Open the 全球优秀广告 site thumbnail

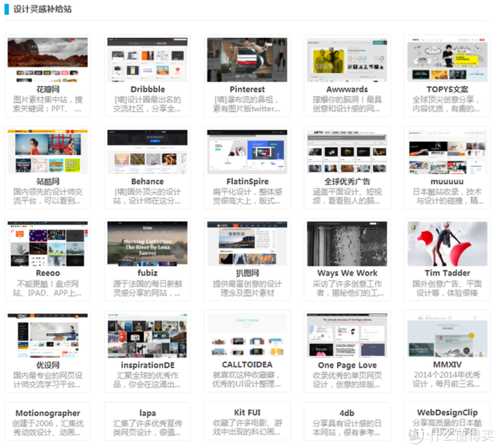(347, 151)
